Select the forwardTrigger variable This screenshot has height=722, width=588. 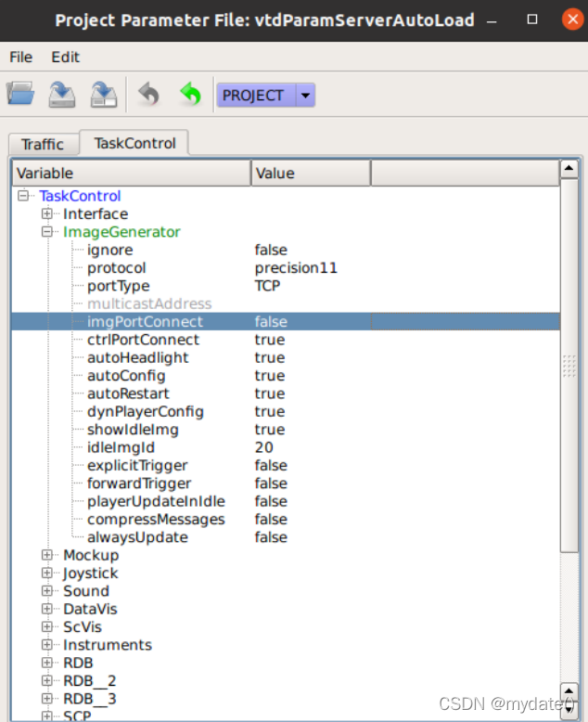point(139,483)
